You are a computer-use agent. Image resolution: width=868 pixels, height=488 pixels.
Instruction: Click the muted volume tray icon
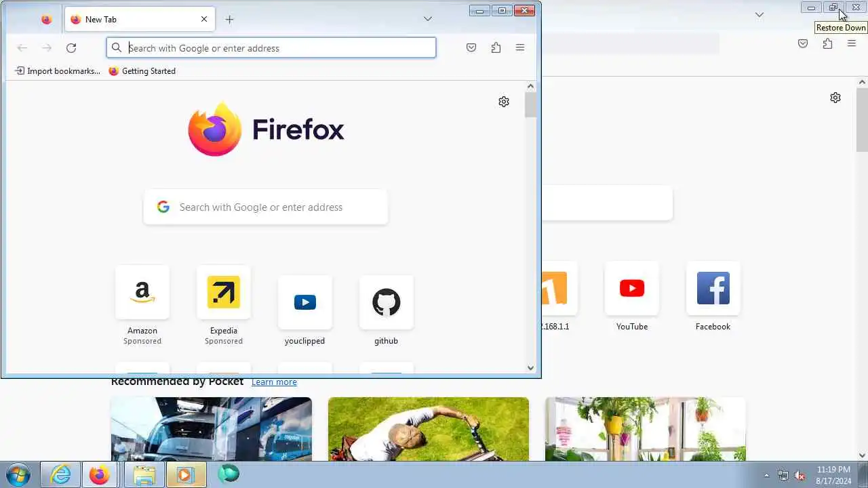pos(800,475)
